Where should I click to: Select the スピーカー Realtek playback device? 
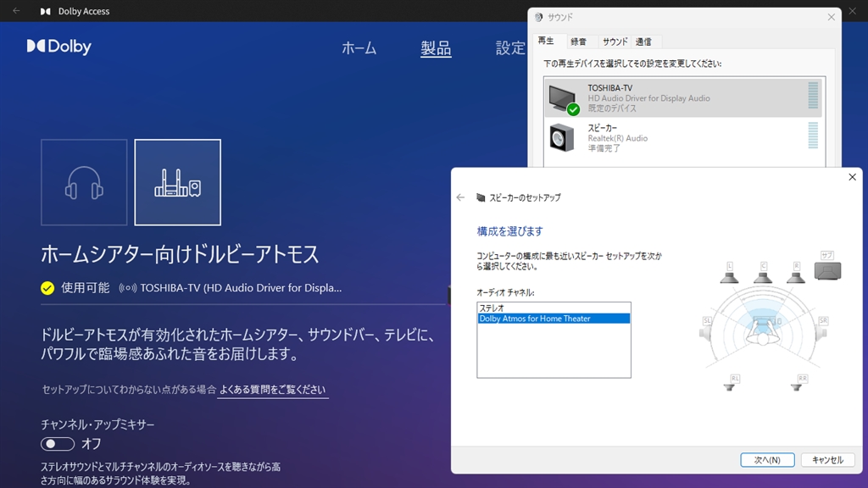tap(683, 138)
